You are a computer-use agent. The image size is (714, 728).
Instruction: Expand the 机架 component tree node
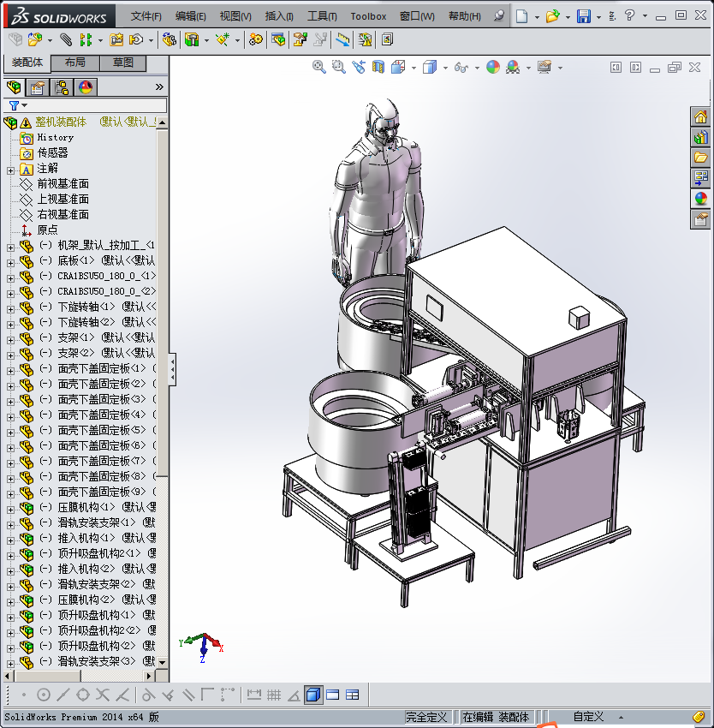click(10, 246)
